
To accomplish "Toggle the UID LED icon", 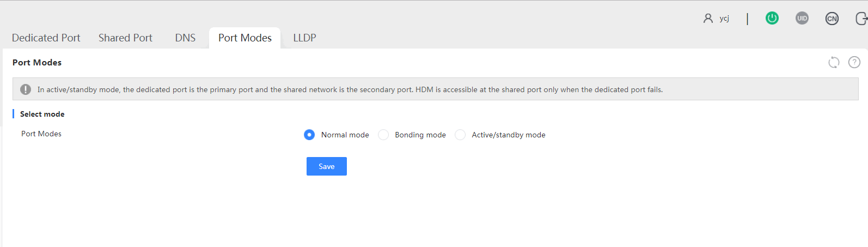I will pyautogui.click(x=802, y=18).
